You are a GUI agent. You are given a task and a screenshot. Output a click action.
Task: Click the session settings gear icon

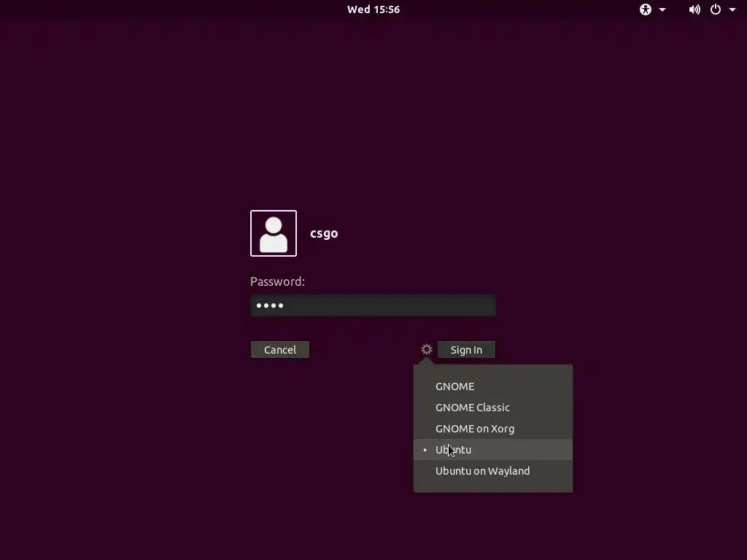click(426, 349)
